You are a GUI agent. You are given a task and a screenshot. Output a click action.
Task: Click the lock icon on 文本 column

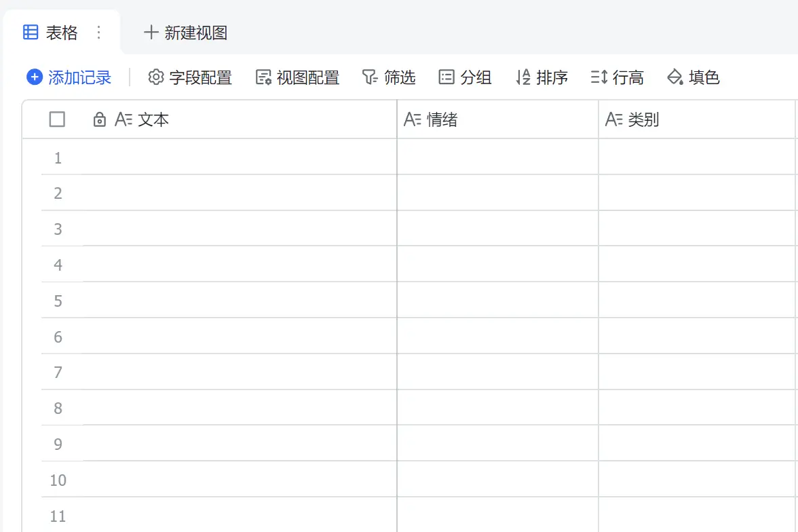click(100, 120)
